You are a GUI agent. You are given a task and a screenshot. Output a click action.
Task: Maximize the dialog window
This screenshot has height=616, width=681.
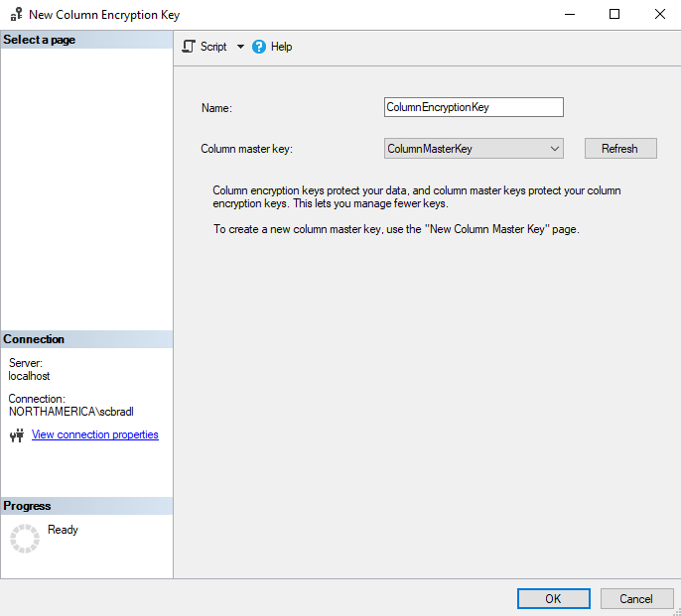coord(614,15)
